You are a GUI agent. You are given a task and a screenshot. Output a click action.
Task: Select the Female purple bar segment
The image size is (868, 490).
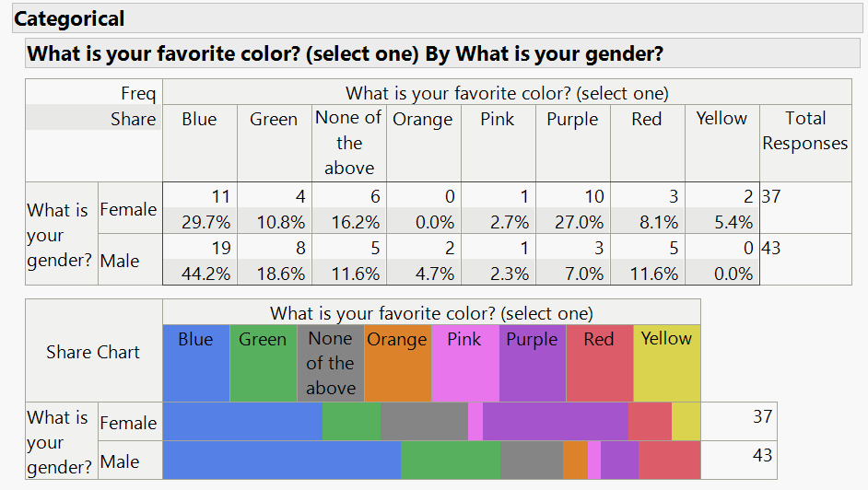pyautogui.click(x=555, y=422)
